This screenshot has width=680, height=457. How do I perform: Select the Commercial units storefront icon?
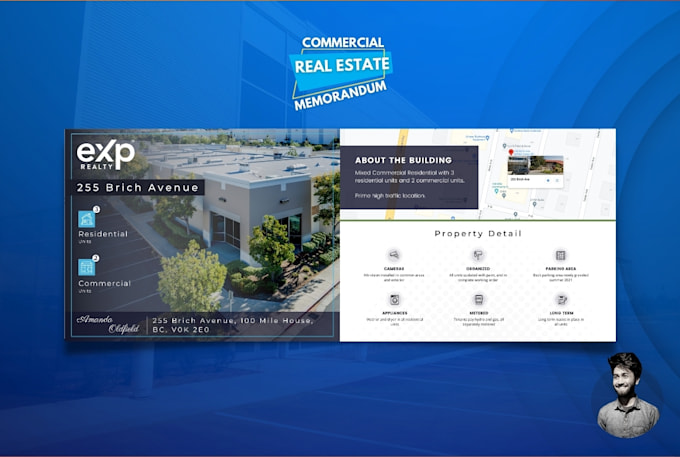pos(87,267)
